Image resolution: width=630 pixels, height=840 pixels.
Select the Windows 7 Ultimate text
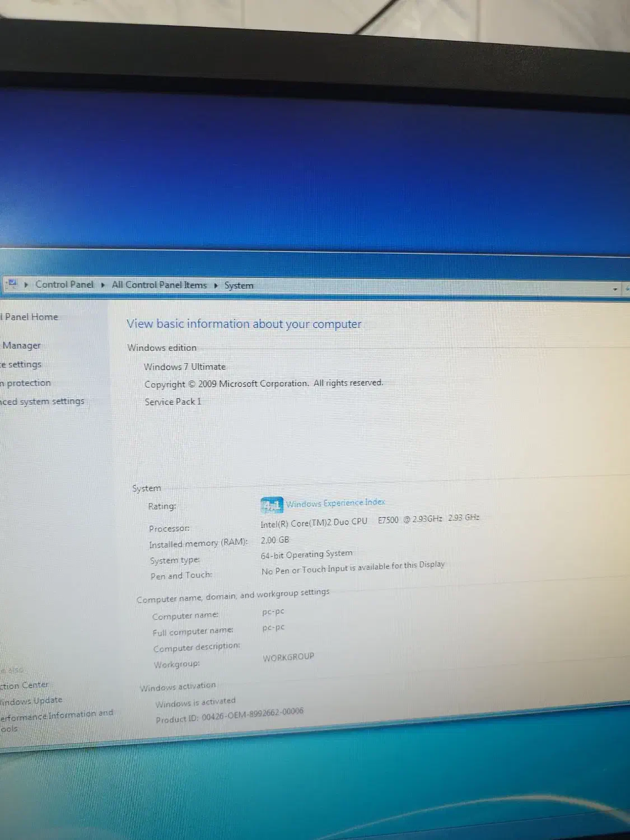(x=185, y=367)
